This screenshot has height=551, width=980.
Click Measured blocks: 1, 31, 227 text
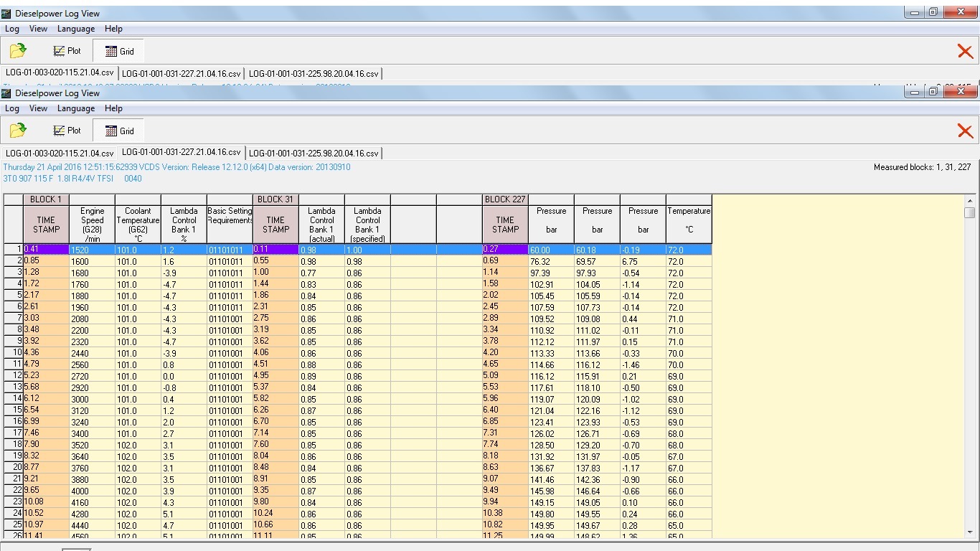point(922,167)
